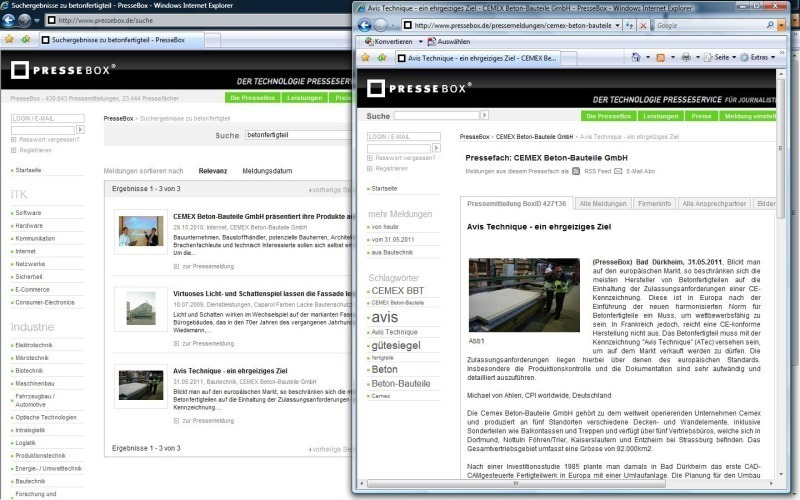Open a new tab in front window

[x=569, y=58]
